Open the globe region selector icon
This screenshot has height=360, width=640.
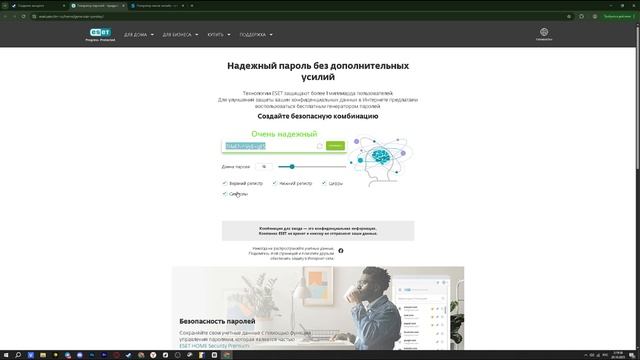[544, 32]
